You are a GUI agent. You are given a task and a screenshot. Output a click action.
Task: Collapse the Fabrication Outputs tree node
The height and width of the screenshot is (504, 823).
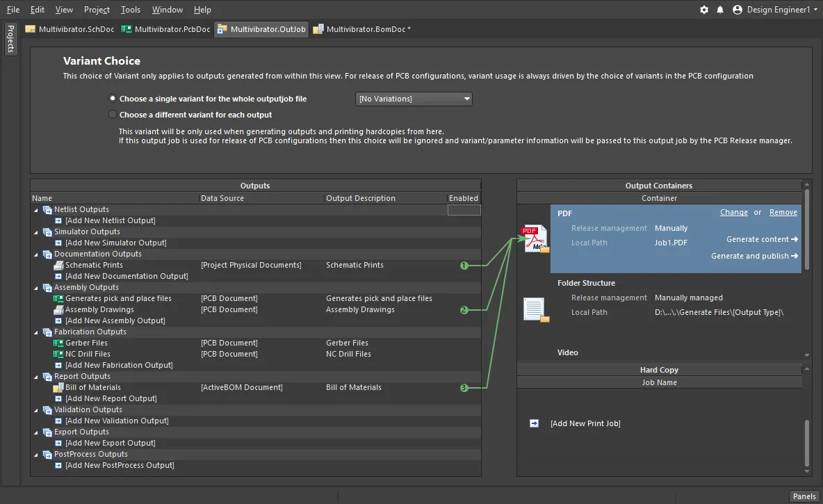pyautogui.click(x=35, y=332)
